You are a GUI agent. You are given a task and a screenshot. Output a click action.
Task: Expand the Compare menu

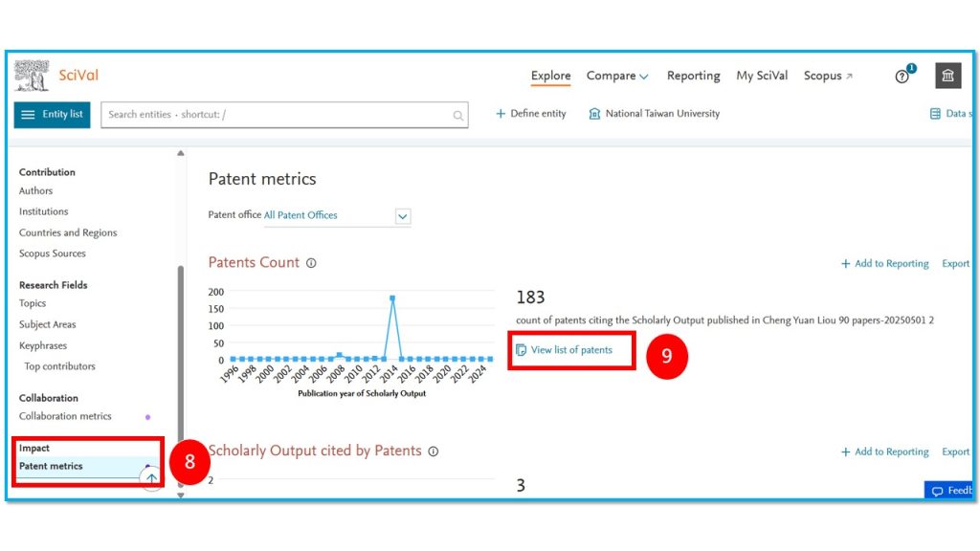pyautogui.click(x=617, y=76)
